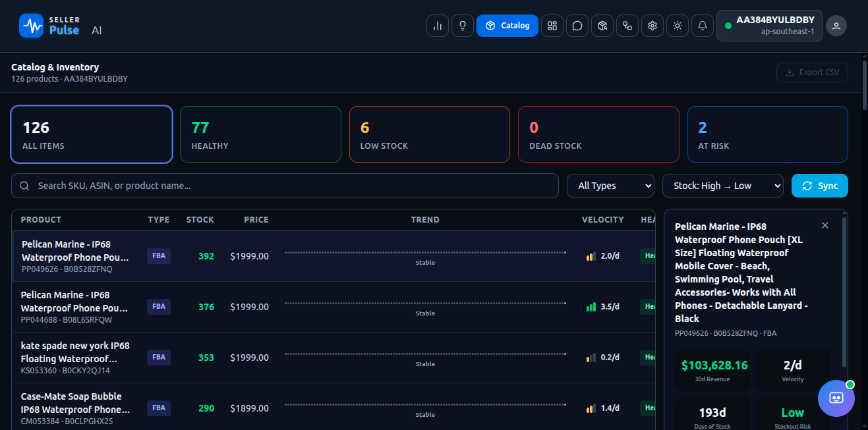This screenshot has height=430, width=868.
Task: Click the Trend column header
Action: coord(425,220)
